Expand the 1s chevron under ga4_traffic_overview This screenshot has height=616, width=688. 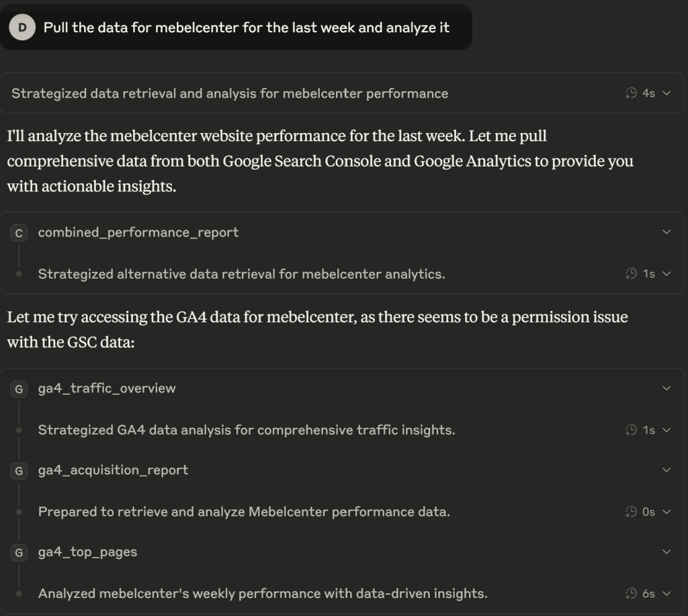pyautogui.click(x=666, y=430)
